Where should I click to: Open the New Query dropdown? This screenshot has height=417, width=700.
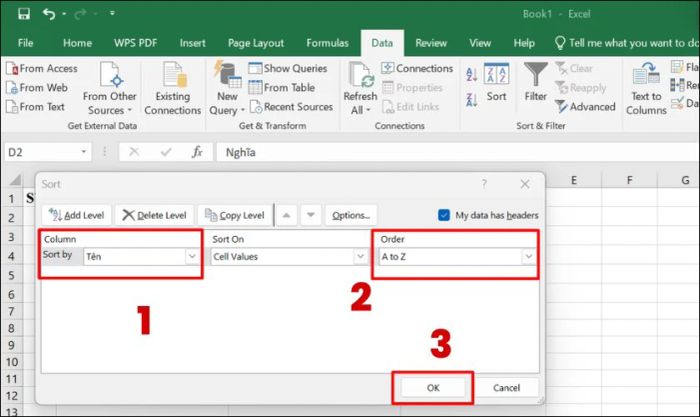(227, 88)
